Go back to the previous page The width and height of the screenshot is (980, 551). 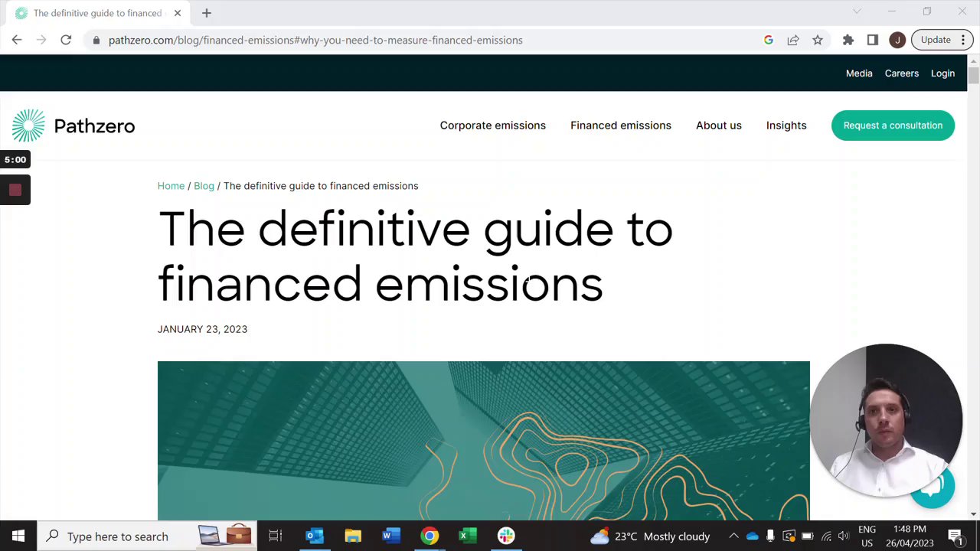tap(17, 40)
